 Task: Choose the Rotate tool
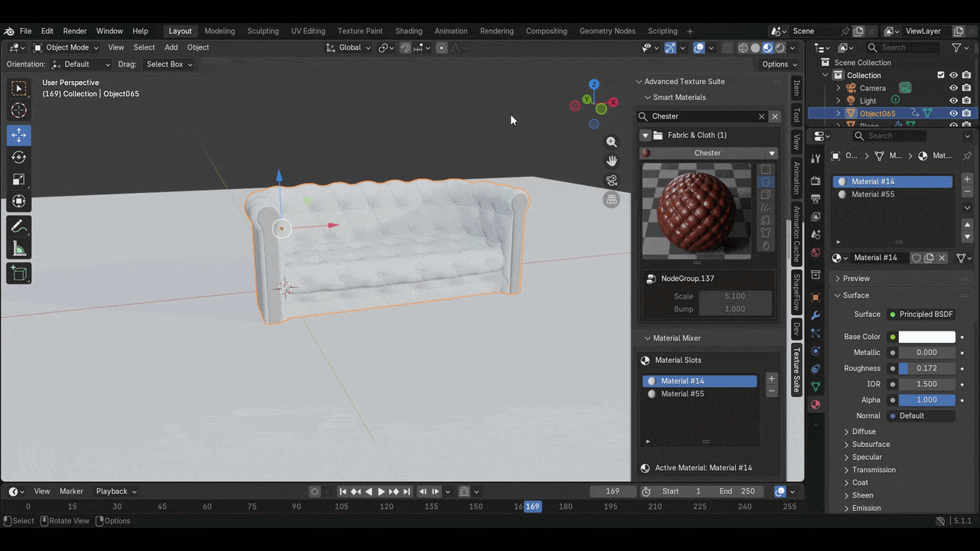pos(19,157)
